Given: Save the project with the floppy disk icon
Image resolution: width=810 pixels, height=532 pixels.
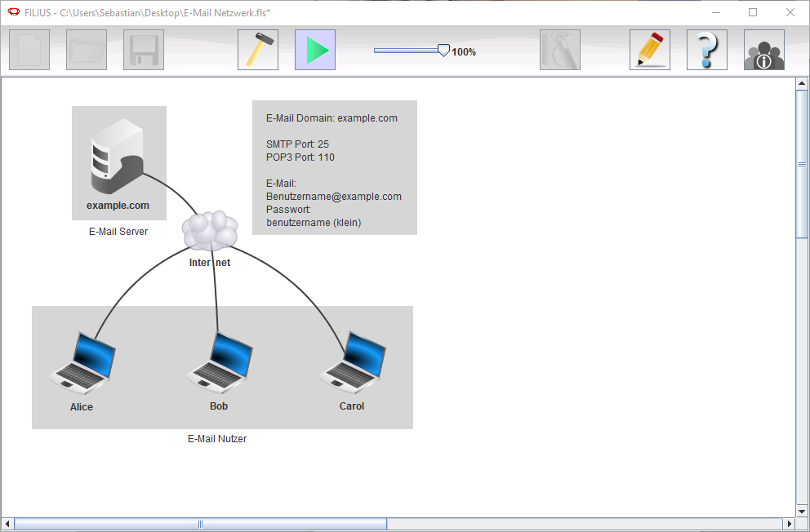Looking at the screenshot, I should [x=144, y=50].
